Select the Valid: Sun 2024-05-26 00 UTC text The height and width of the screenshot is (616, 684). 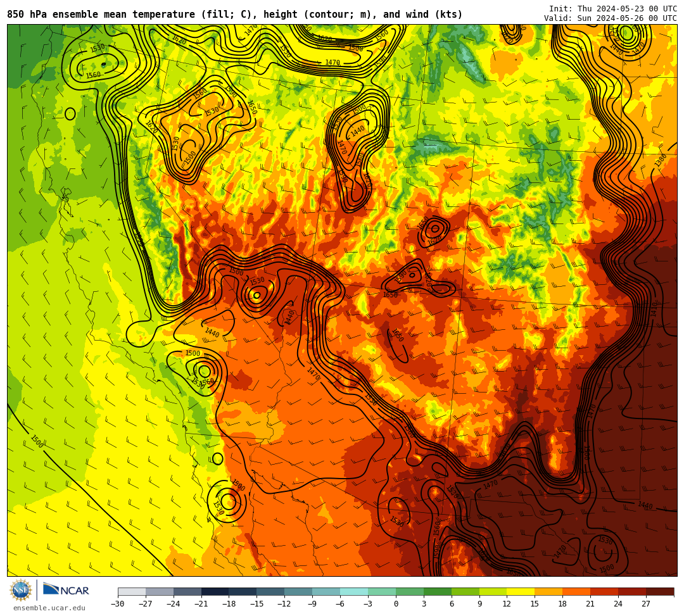611,18
